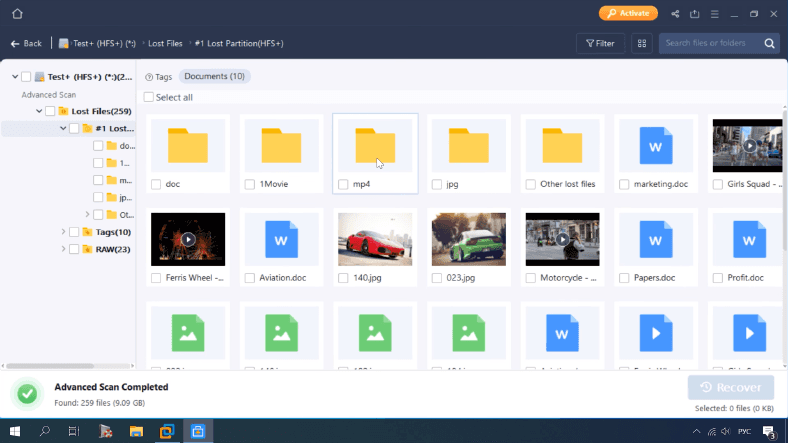Check the Lost Files(259) tree checkbox
The height and width of the screenshot is (443, 788).
tap(50, 111)
